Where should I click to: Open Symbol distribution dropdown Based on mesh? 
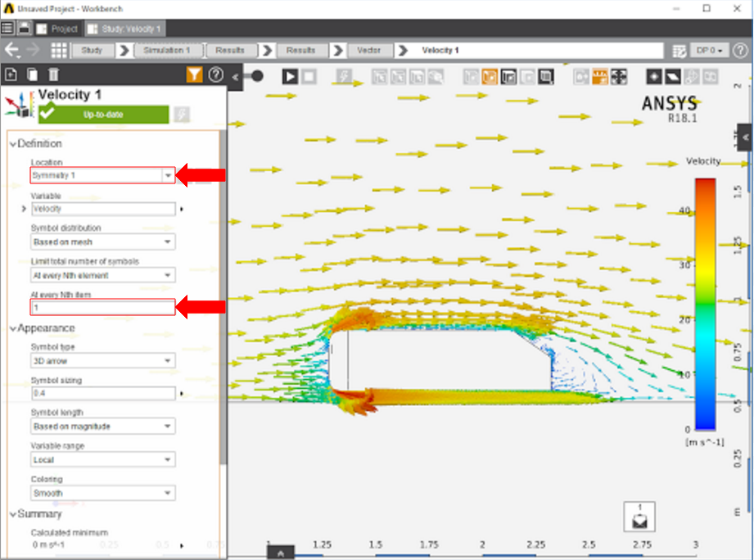tap(103, 242)
